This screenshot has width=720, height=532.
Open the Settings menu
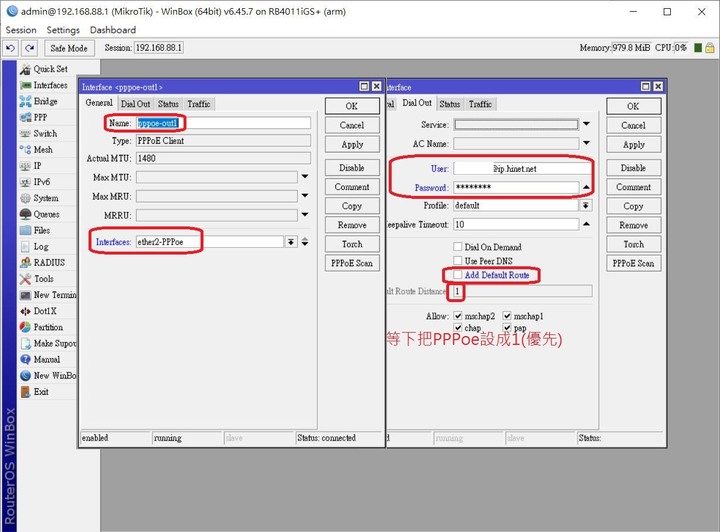tap(63, 30)
